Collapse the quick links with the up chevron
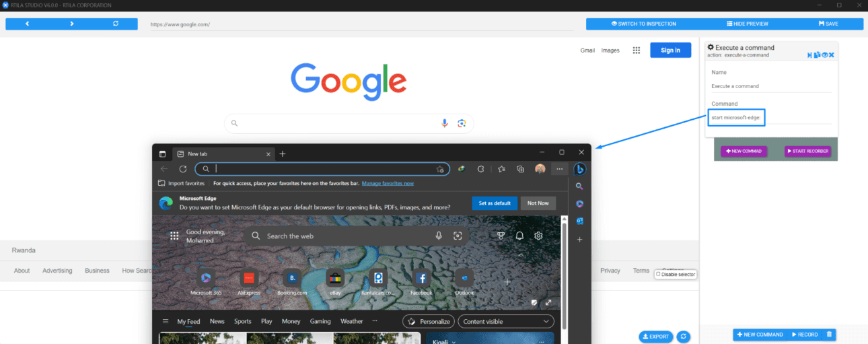Viewport: 868px width, 344px height. tap(521, 256)
